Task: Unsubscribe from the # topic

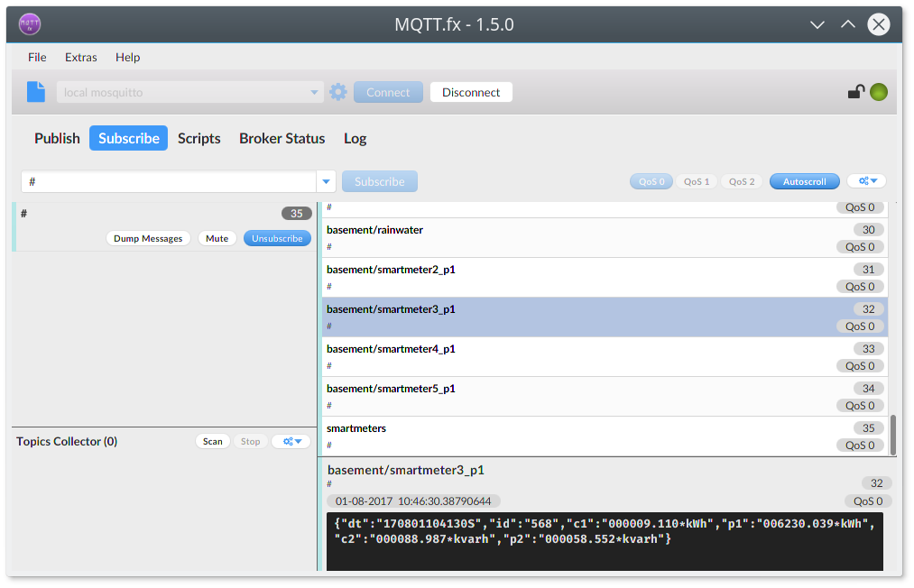Action: pyautogui.click(x=278, y=238)
